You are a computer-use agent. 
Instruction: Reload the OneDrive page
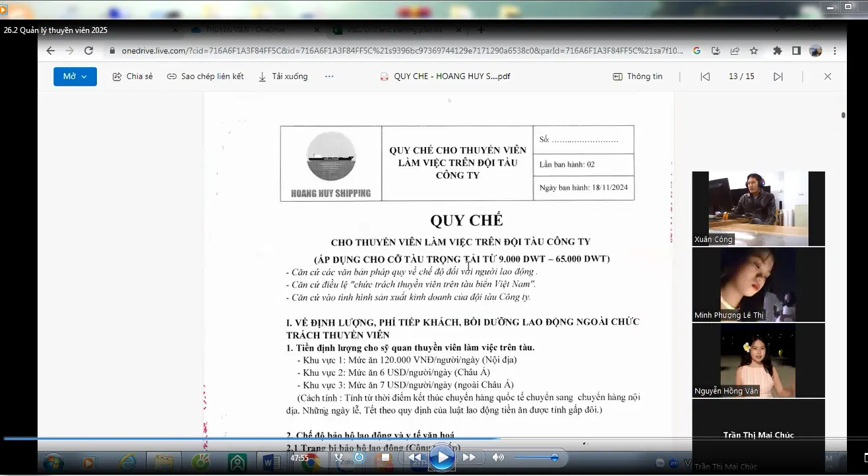click(88, 51)
